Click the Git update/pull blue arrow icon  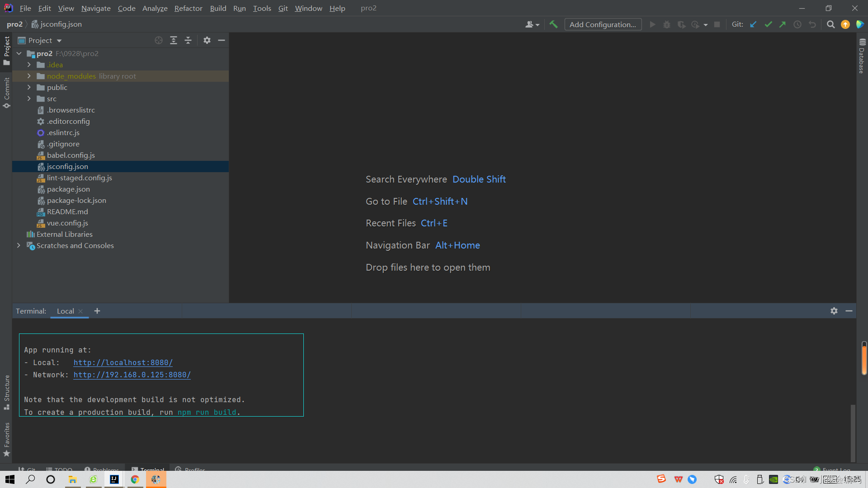tap(753, 24)
